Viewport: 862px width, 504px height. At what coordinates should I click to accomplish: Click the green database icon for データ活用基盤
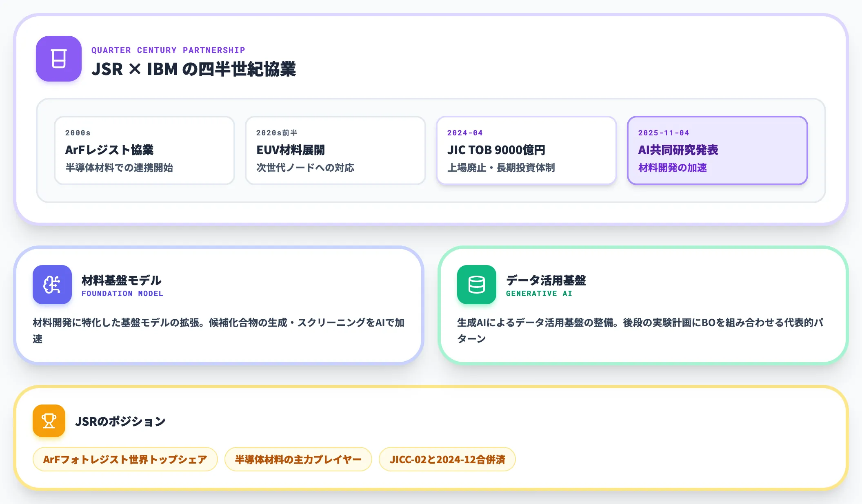pyautogui.click(x=477, y=285)
